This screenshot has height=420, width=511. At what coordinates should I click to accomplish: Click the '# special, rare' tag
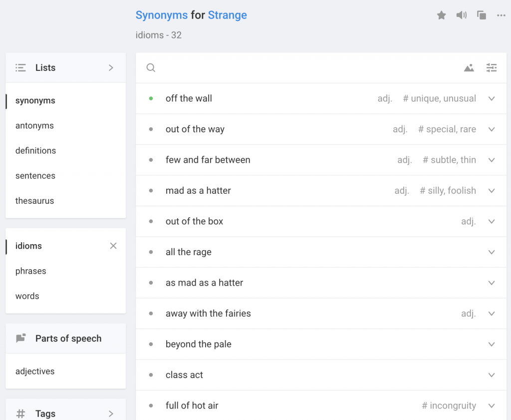(x=447, y=129)
